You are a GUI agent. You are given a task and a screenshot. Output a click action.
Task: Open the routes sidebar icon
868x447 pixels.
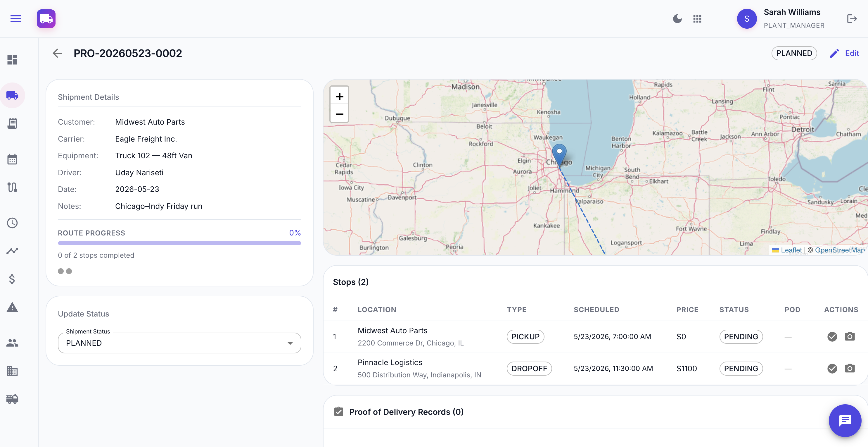coord(13,187)
